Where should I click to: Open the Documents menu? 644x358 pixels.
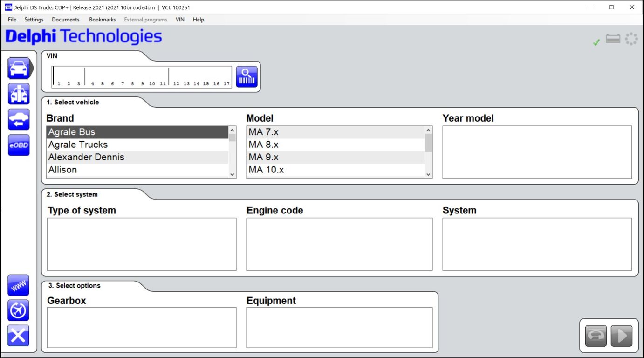(x=66, y=20)
